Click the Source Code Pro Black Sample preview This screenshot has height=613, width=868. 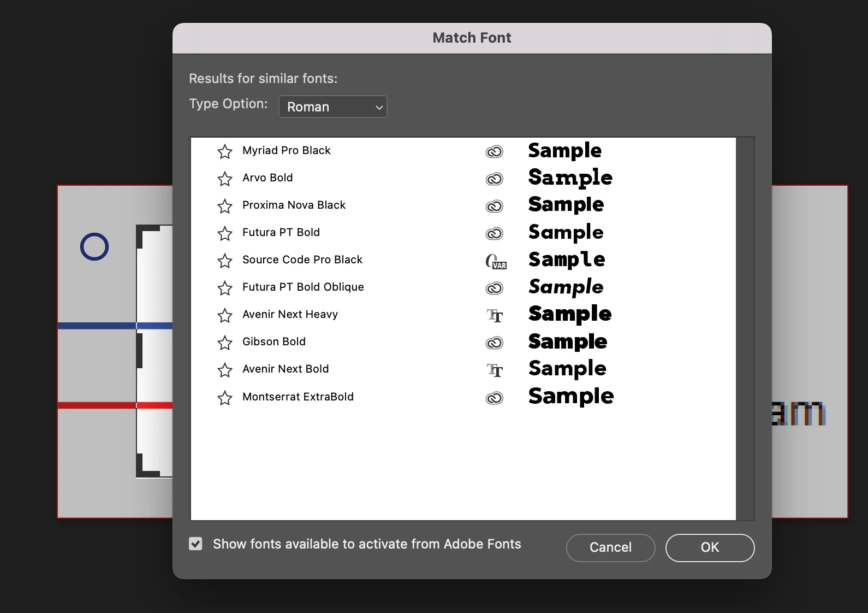pyautogui.click(x=567, y=260)
